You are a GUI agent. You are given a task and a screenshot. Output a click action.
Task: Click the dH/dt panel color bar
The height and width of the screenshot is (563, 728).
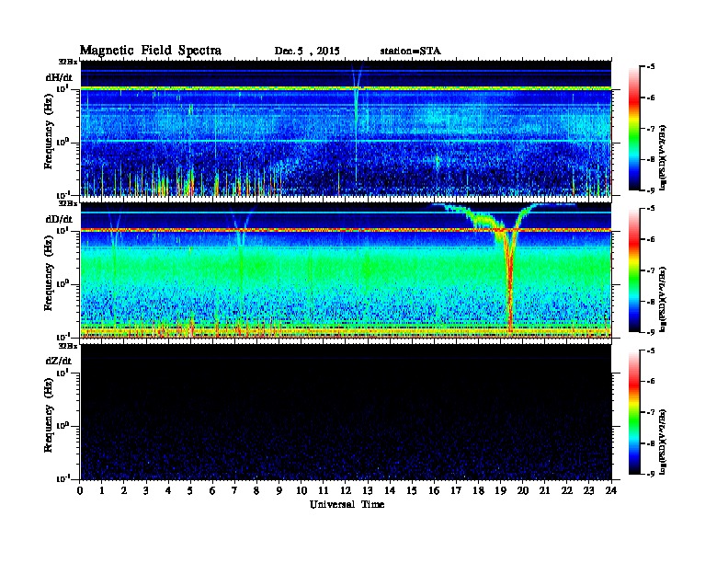pyautogui.click(x=634, y=129)
